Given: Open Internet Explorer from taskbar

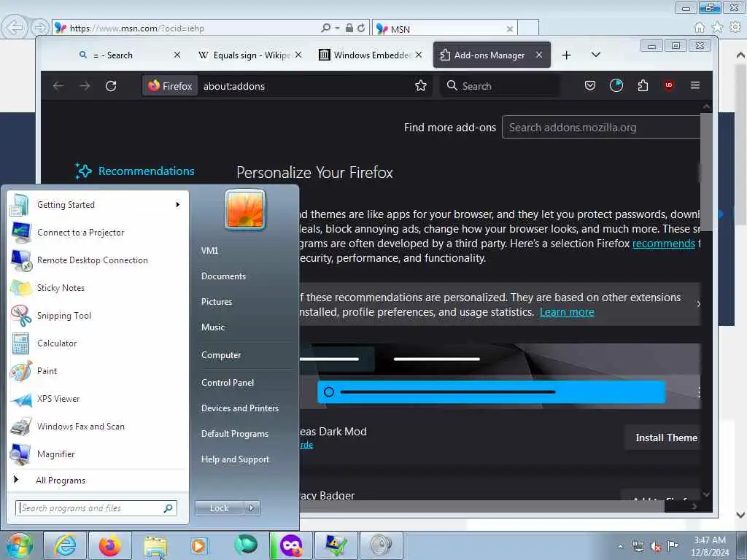Looking at the screenshot, I should click(x=65, y=545).
